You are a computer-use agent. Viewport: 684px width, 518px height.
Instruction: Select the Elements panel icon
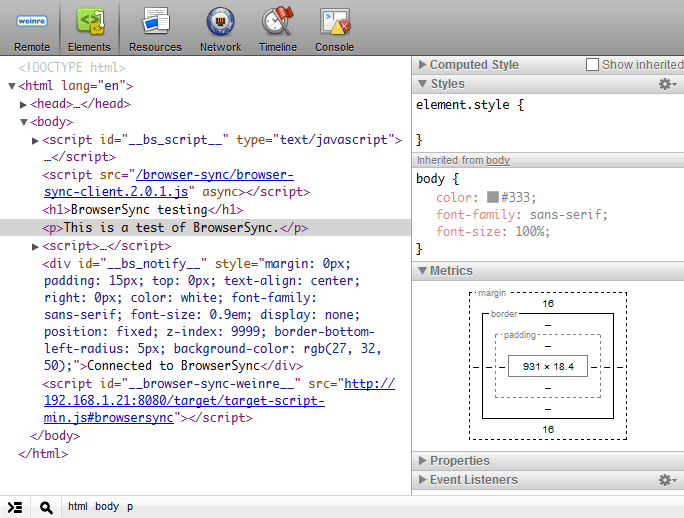(89, 28)
